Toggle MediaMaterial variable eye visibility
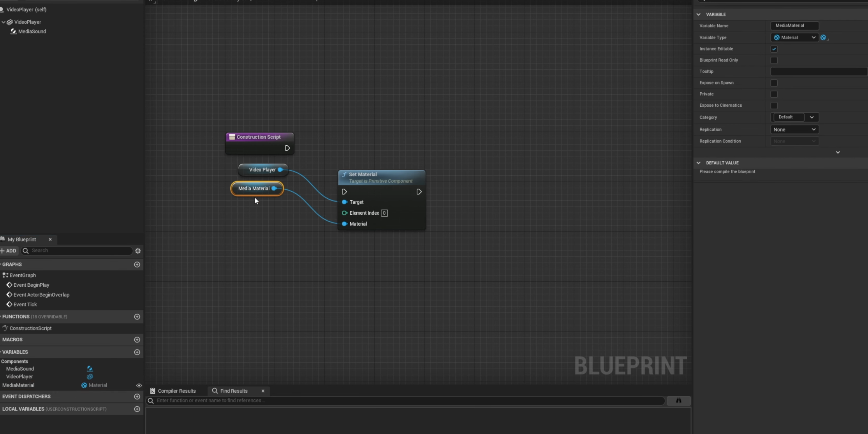 tap(139, 385)
